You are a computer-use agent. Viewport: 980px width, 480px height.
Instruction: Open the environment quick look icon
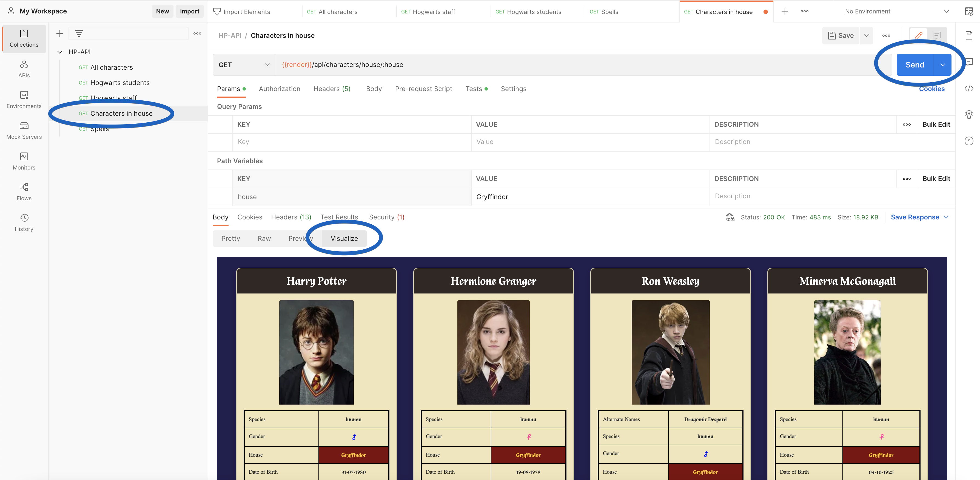point(969,12)
